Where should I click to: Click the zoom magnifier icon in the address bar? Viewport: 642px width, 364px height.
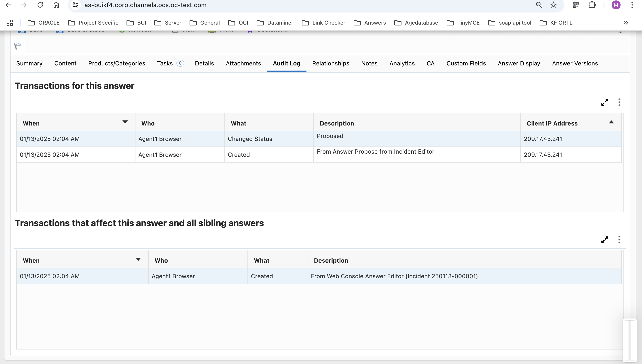click(539, 5)
